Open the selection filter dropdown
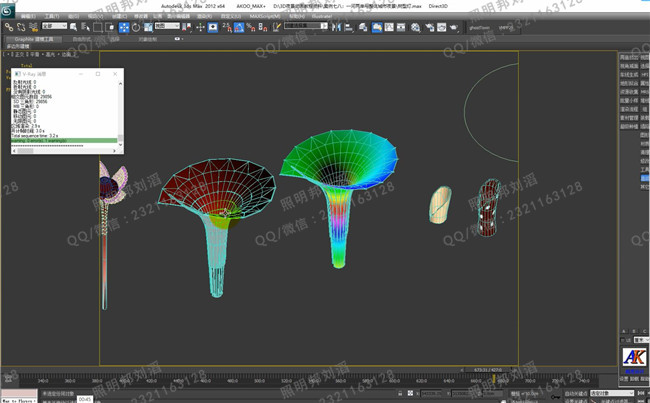650x403 pixels. 54,26
